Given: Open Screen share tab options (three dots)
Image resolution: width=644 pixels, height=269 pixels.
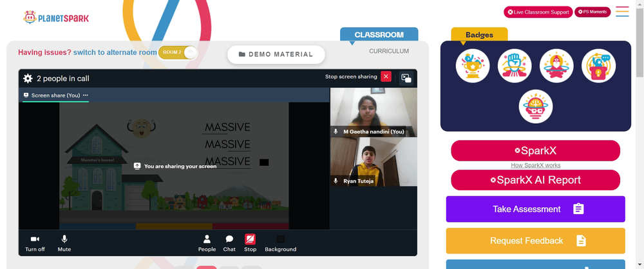Looking at the screenshot, I should pyautogui.click(x=85, y=95).
